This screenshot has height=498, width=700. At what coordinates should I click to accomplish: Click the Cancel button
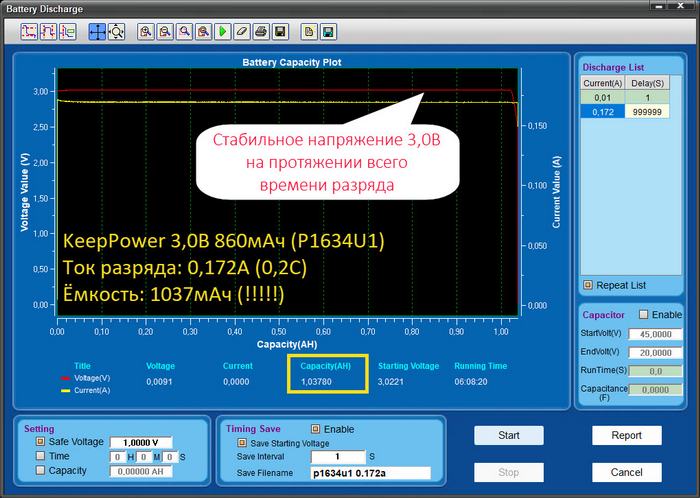click(626, 472)
